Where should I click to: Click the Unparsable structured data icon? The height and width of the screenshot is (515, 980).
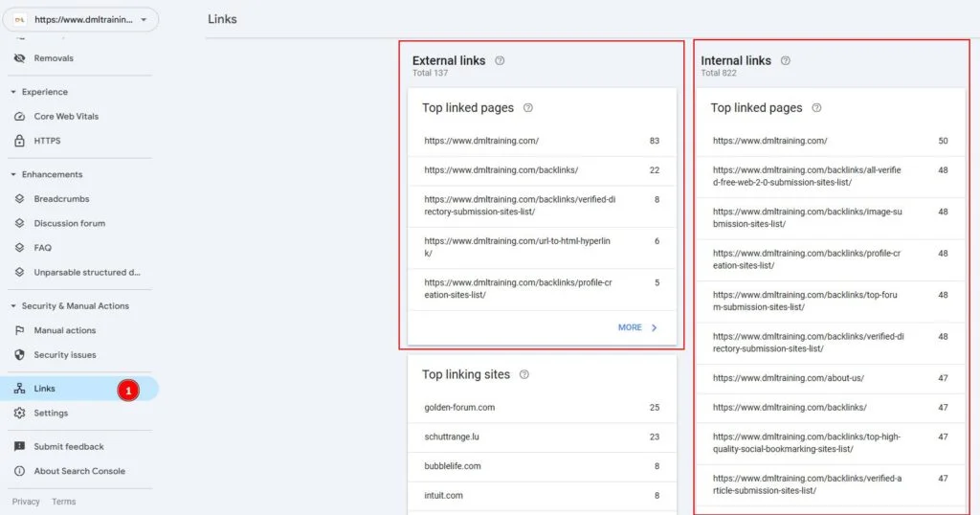(x=19, y=272)
